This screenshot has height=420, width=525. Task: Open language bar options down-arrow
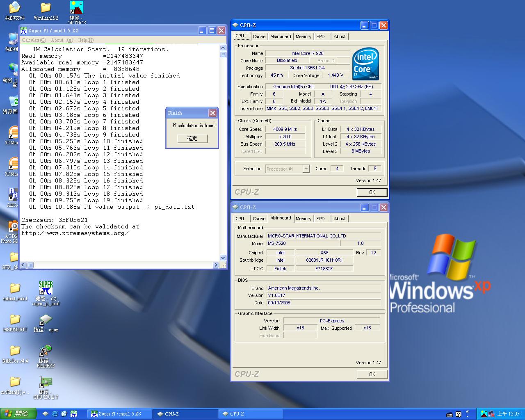468,416
